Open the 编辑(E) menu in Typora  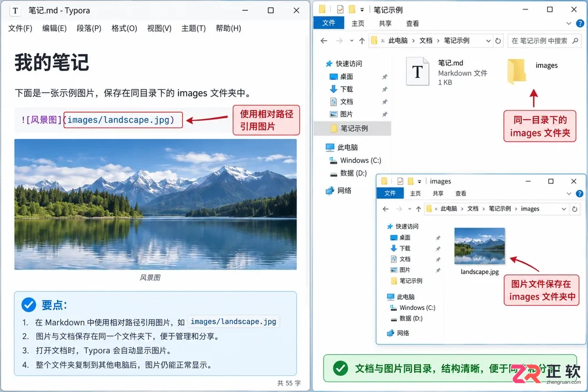(54, 29)
